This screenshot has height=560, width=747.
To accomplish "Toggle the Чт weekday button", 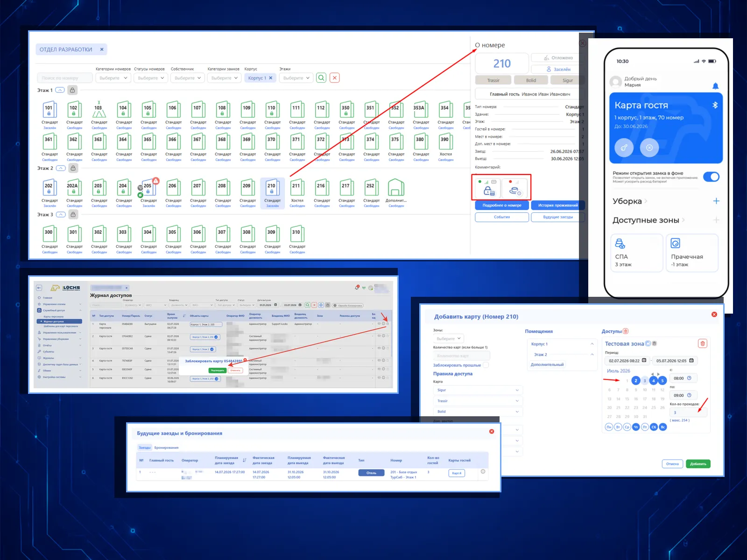I will 636,427.
